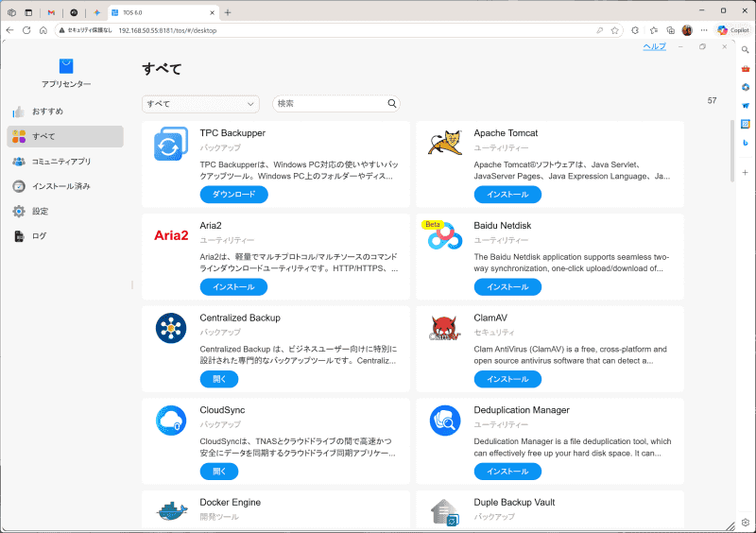Switch to the Gmail pinned tab

tap(51, 12)
